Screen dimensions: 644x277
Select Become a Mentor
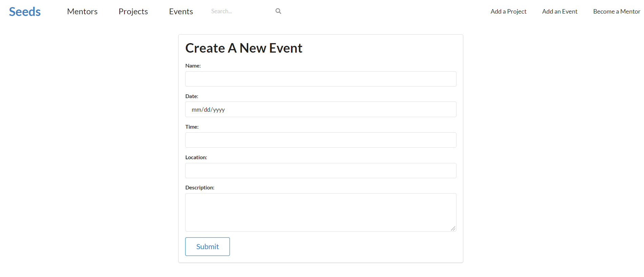coord(617,12)
